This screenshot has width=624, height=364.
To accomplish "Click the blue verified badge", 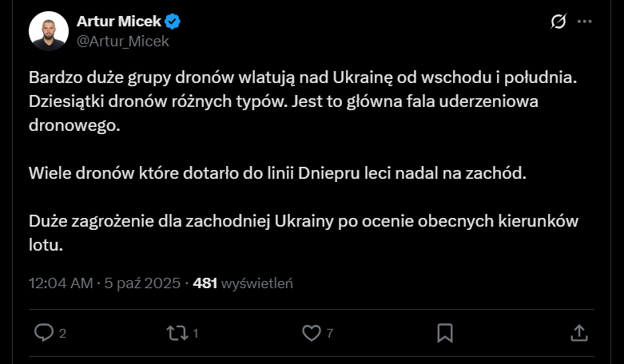I will [x=172, y=22].
